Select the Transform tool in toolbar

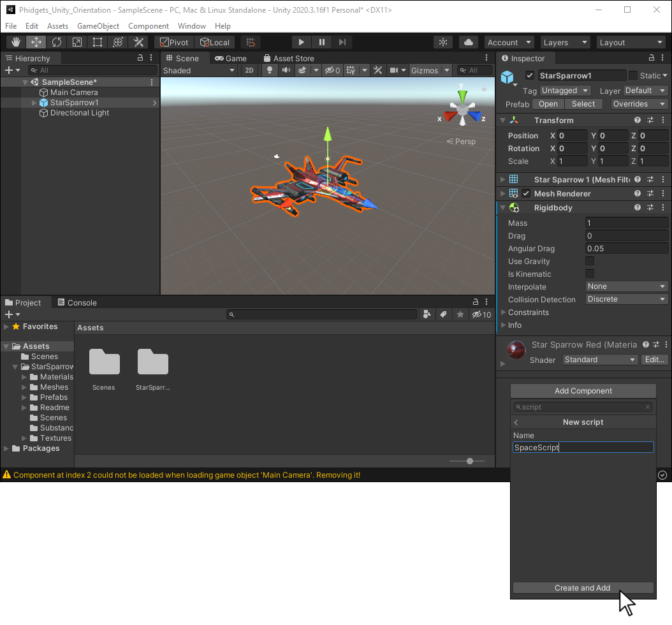coord(118,42)
